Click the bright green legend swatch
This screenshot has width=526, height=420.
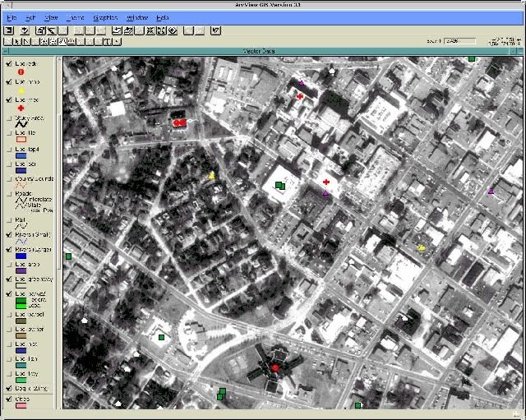[x=21, y=306]
